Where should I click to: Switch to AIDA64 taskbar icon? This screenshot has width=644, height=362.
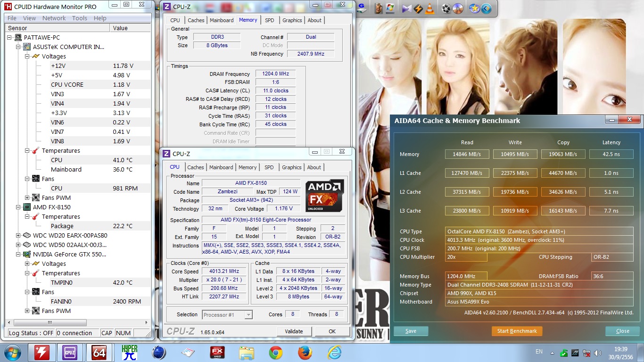[x=99, y=353]
